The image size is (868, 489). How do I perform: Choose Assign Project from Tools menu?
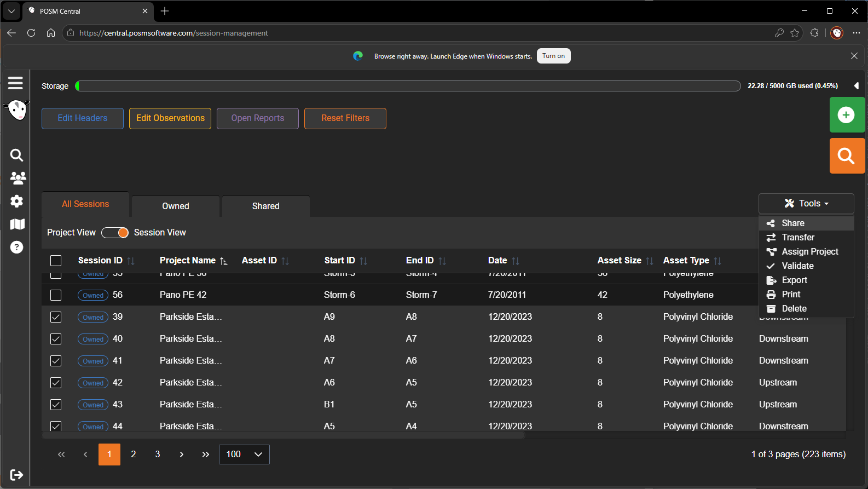pyautogui.click(x=806, y=251)
